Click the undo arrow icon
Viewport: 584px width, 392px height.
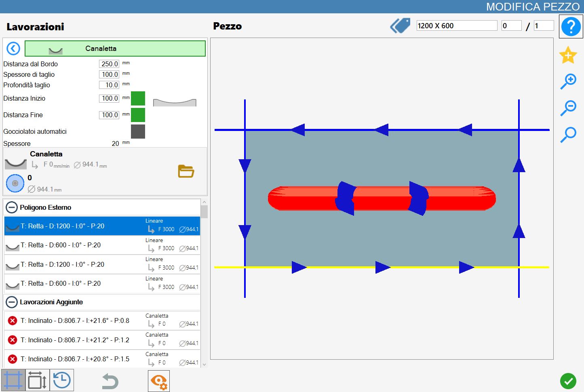point(110,381)
